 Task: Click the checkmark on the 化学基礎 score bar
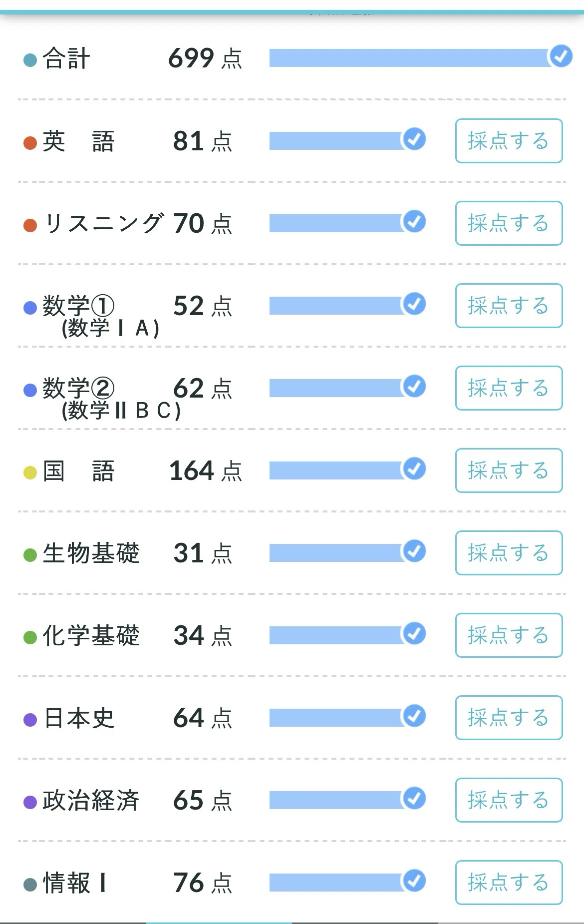click(414, 633)
